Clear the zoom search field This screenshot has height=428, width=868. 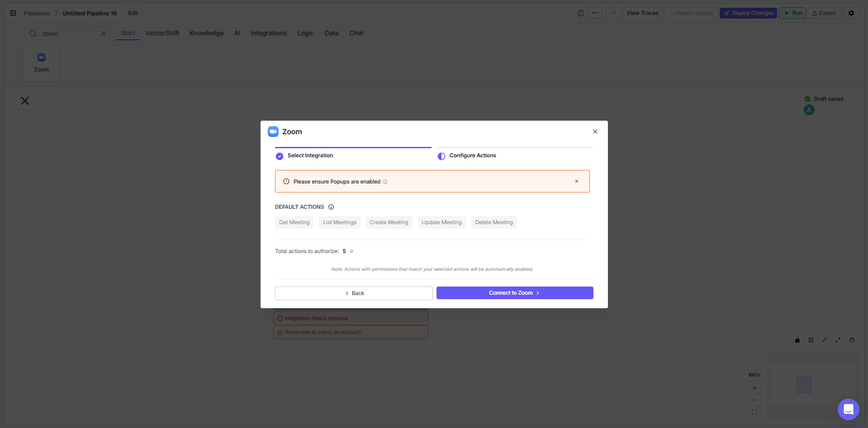pyautogui.click(x=104, y=33)
